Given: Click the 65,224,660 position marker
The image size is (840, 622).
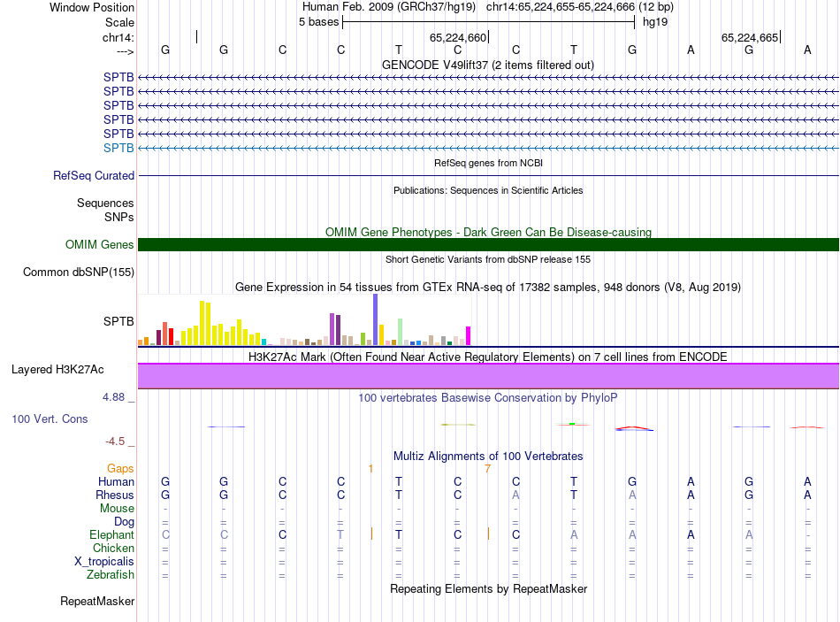Looking at the screenshot, I should click(x=459, y=37).
